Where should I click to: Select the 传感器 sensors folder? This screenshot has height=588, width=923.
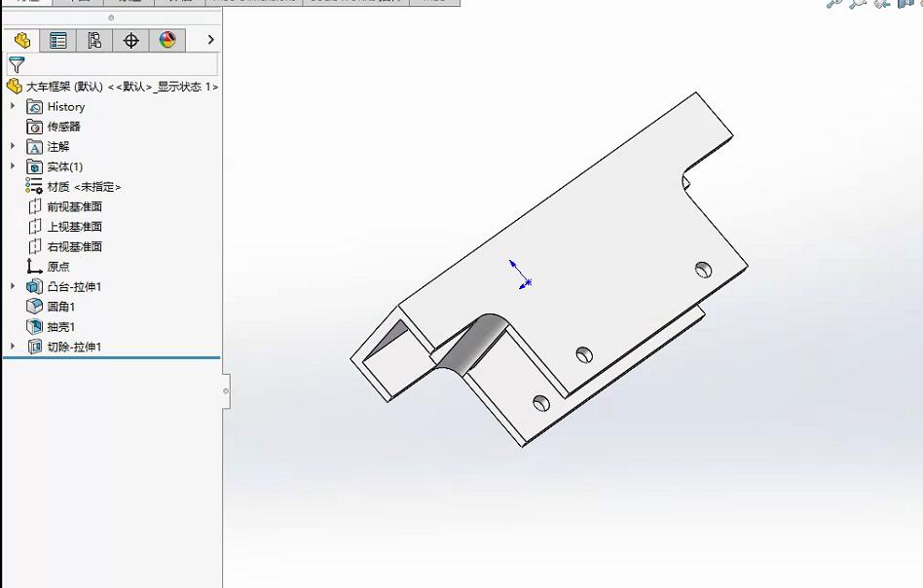click(53, 127)
